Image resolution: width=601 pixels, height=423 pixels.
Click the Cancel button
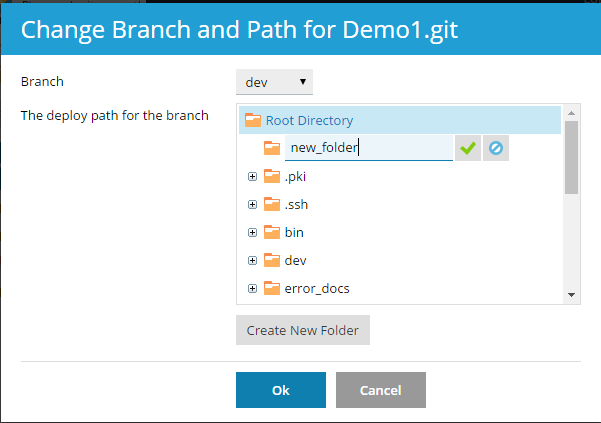(381, 390)
